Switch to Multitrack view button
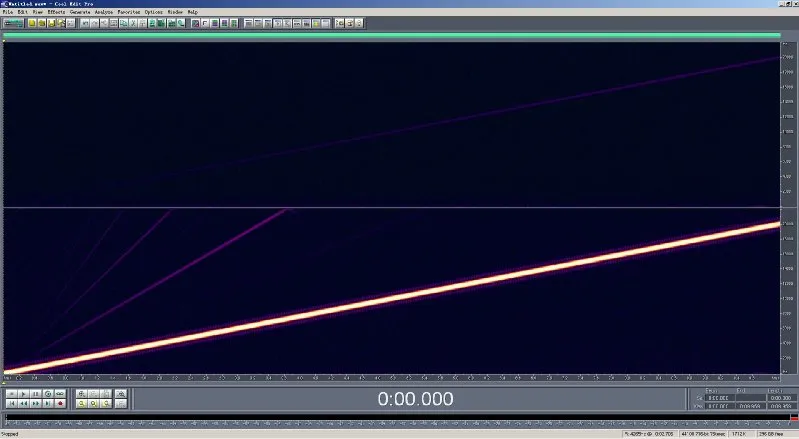Image resolution: width=799 pixels, height=439 pixels. tap(13, 23)
